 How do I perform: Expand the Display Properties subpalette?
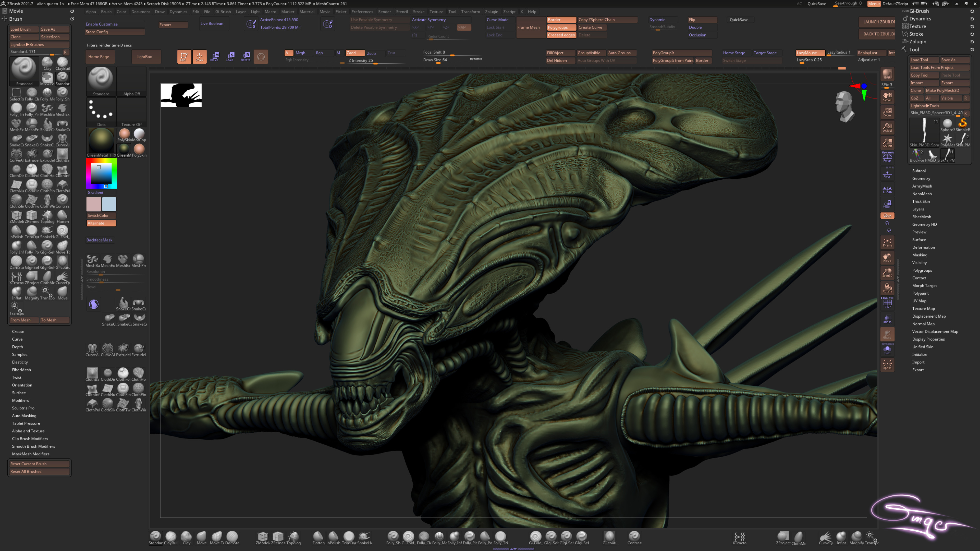928,339
